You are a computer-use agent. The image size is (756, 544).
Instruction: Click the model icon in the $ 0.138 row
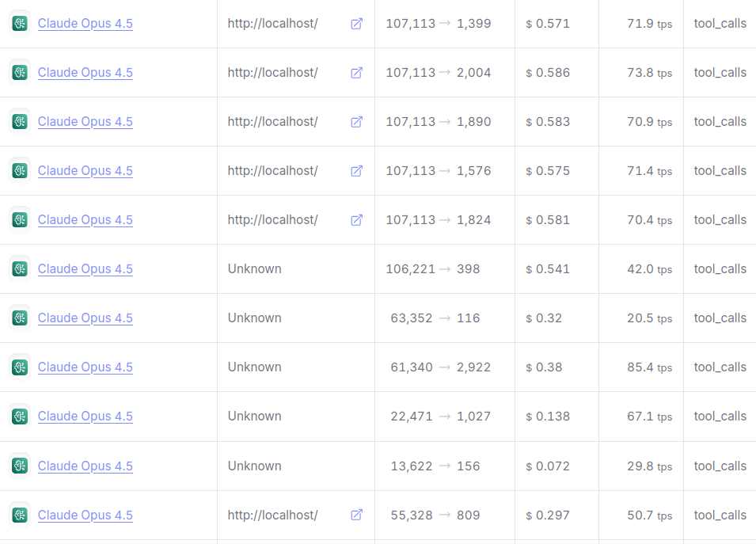[x=20, y=417]
